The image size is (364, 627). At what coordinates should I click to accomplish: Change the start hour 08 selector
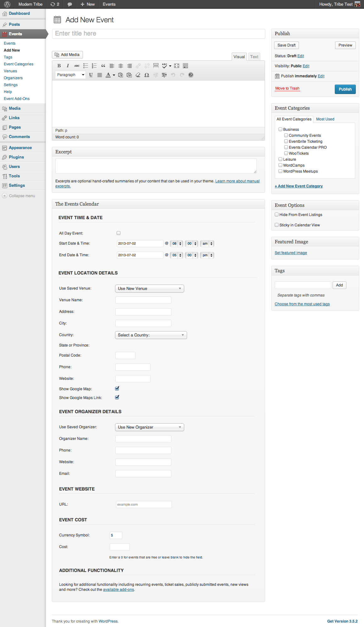176,244
